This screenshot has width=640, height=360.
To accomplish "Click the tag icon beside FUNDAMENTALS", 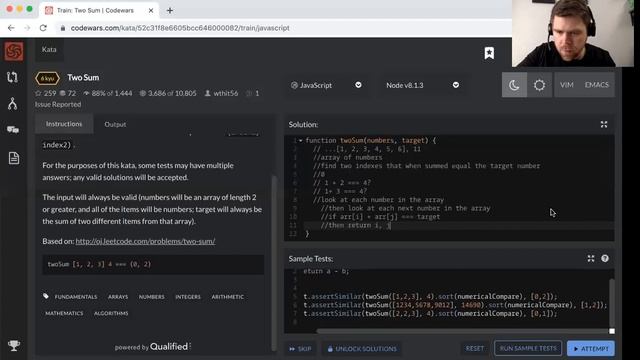I will [46, 296].
